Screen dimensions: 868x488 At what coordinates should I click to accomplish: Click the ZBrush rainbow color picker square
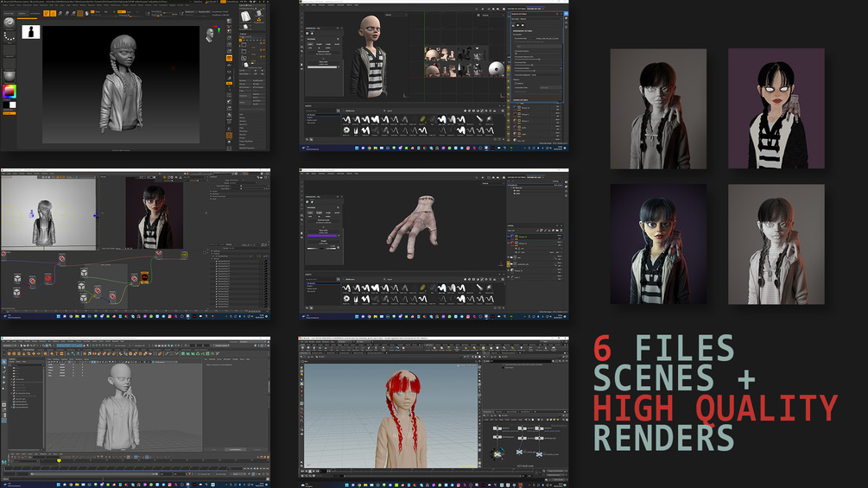10,92
